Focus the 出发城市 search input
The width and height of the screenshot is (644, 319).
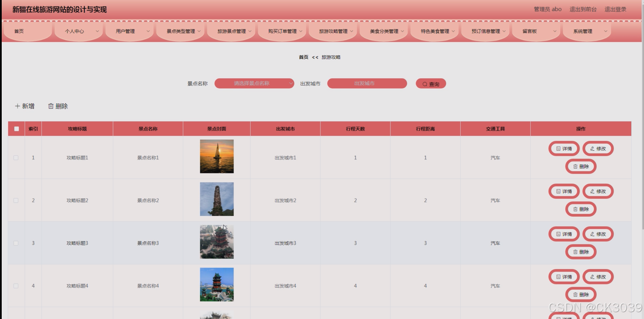pyautogui.click(x=367, y=83)
